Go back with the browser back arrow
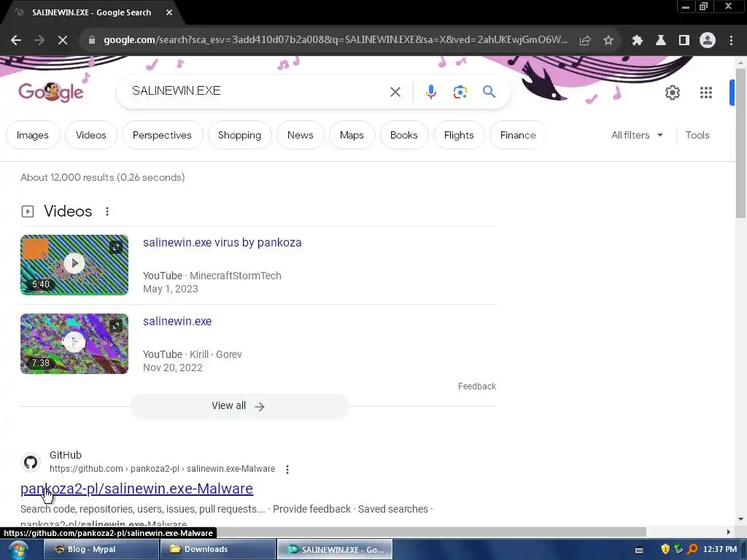The image size is (747, 560). pyautogui.click(x=16, y=40)
